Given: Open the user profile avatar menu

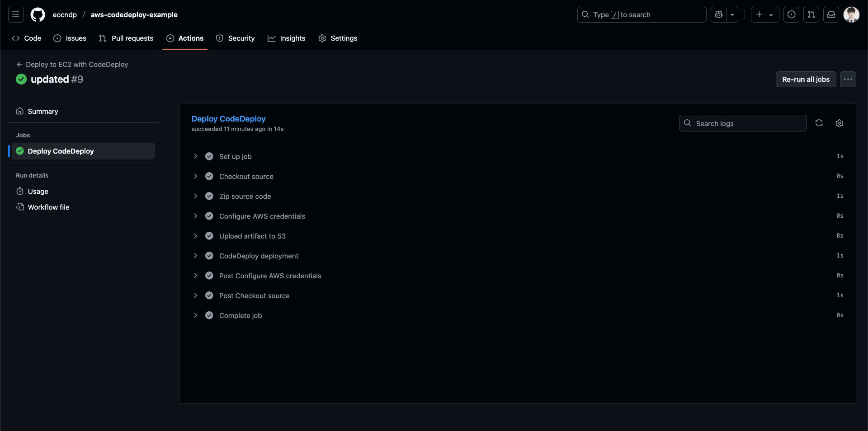Looking at the screenshot, I should (851, 14).
